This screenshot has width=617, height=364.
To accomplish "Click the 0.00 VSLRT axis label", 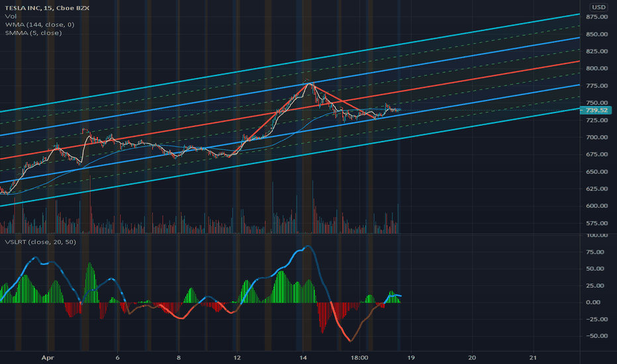I will (x=593, y=302).
